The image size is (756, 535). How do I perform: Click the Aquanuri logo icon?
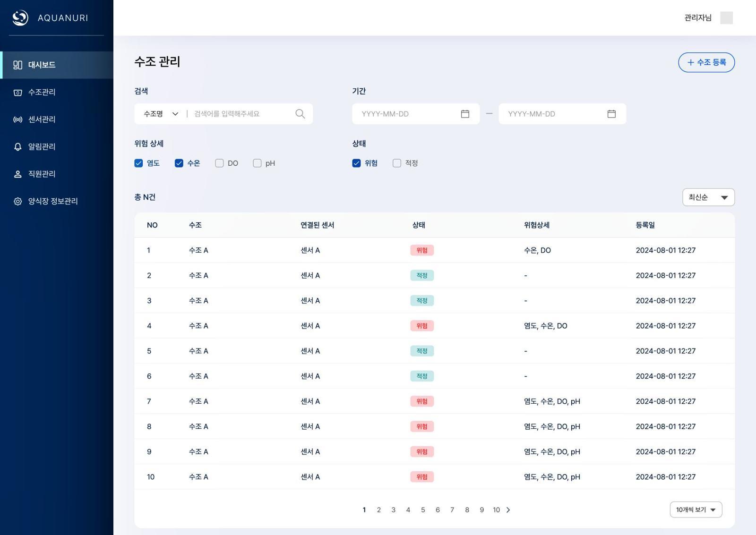coord(20,18)
